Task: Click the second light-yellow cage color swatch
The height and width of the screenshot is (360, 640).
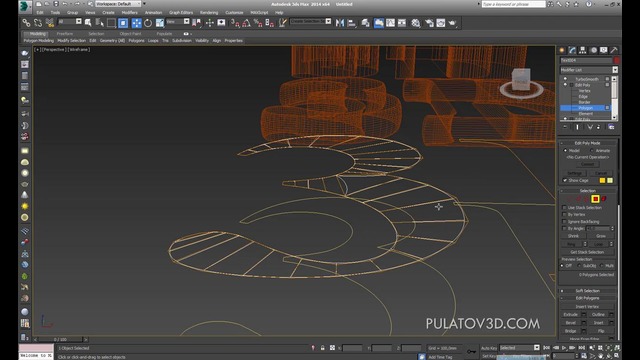Action: pyautogui.click(x=610, y=180)
